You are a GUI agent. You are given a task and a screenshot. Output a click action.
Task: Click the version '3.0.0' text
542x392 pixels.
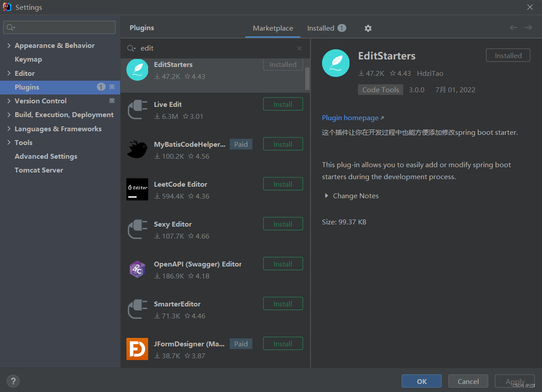[416, 90]
